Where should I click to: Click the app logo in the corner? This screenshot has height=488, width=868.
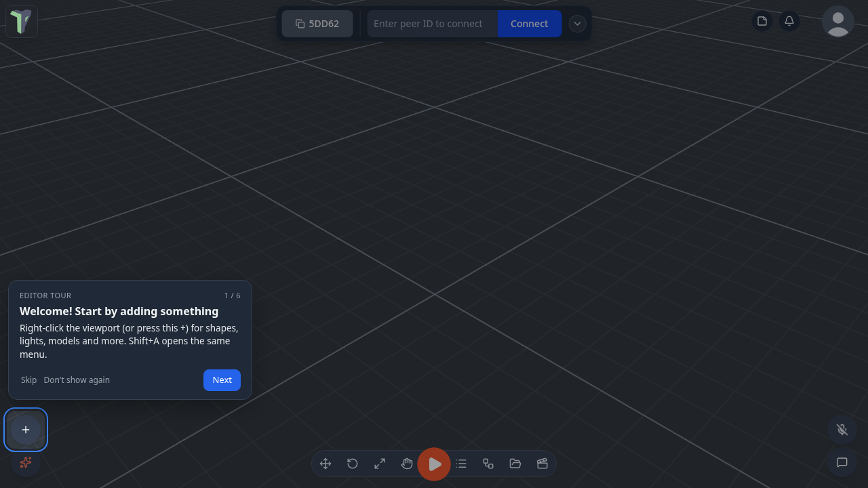tap(22, 22)
